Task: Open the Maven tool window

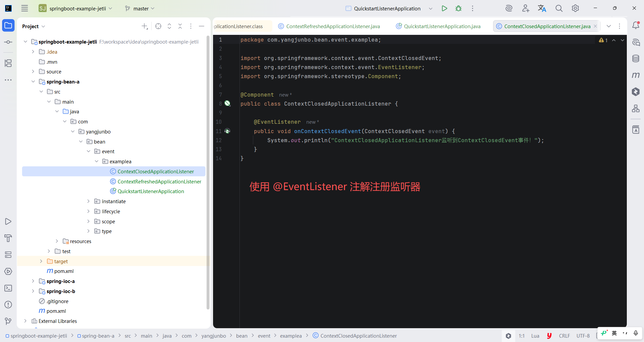Action: 636,75
